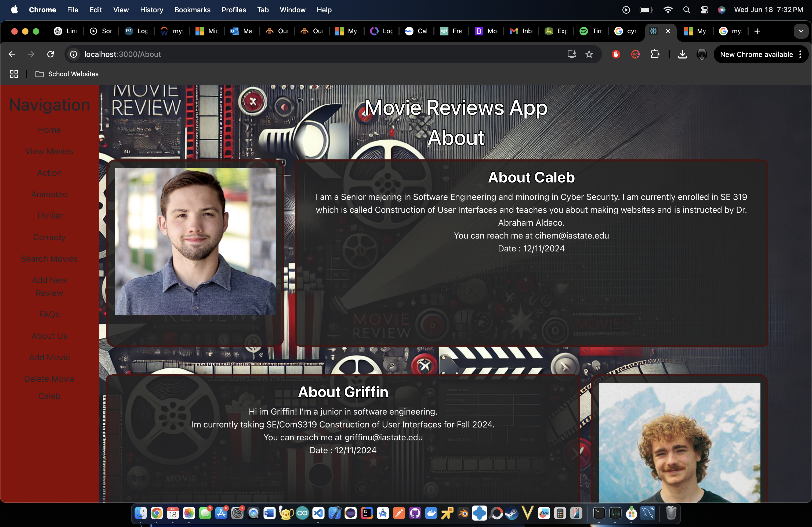Open the History menu
The image size is (812, 527).
151,10
